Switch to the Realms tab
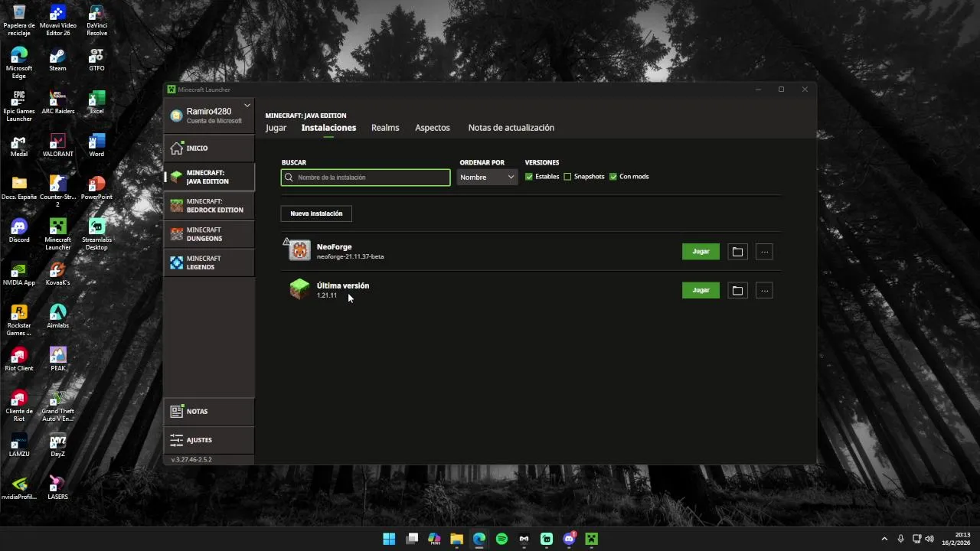The width and height of the screenshot is (980, 551). pos(385,128)
